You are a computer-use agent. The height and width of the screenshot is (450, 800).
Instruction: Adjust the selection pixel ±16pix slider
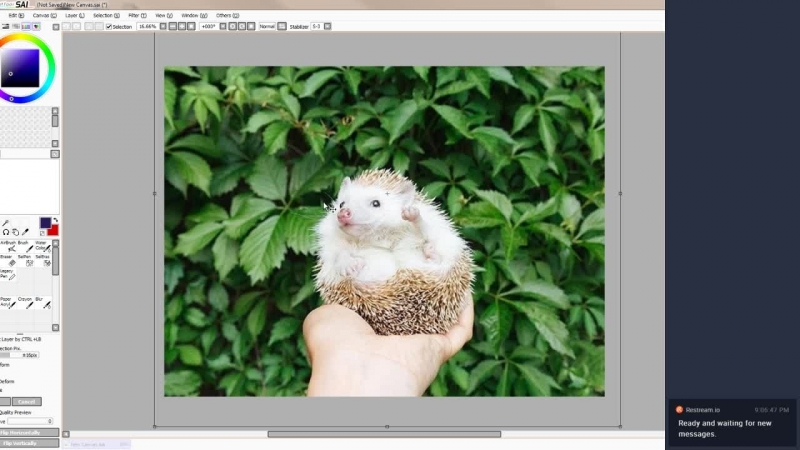point(19,355)
